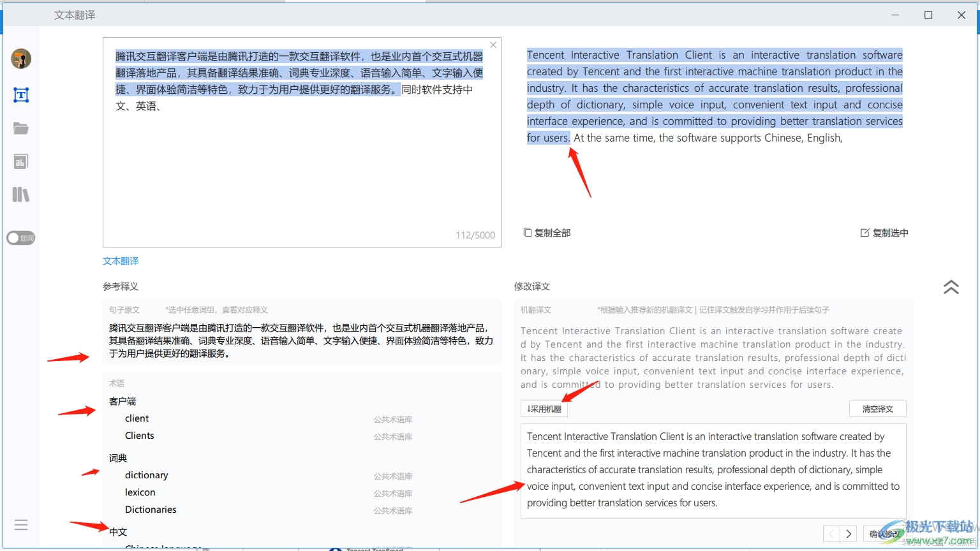
Task: Maximize the translation window
Action: pos(928,15)
